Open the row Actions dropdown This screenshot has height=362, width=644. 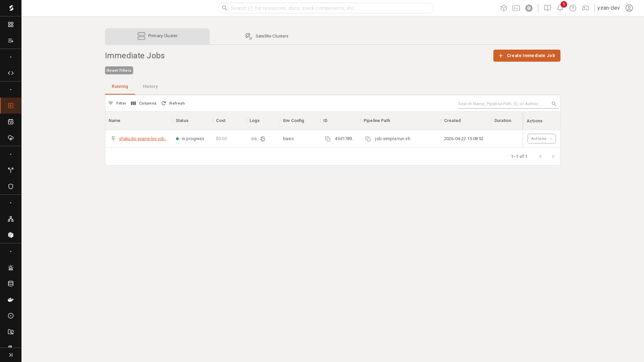tap(541, 139)
